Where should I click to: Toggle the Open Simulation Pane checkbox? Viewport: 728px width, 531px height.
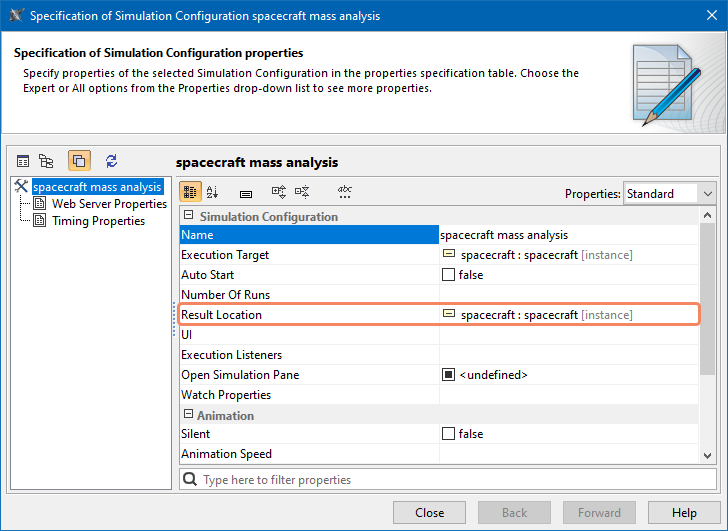tap(448, 375)
